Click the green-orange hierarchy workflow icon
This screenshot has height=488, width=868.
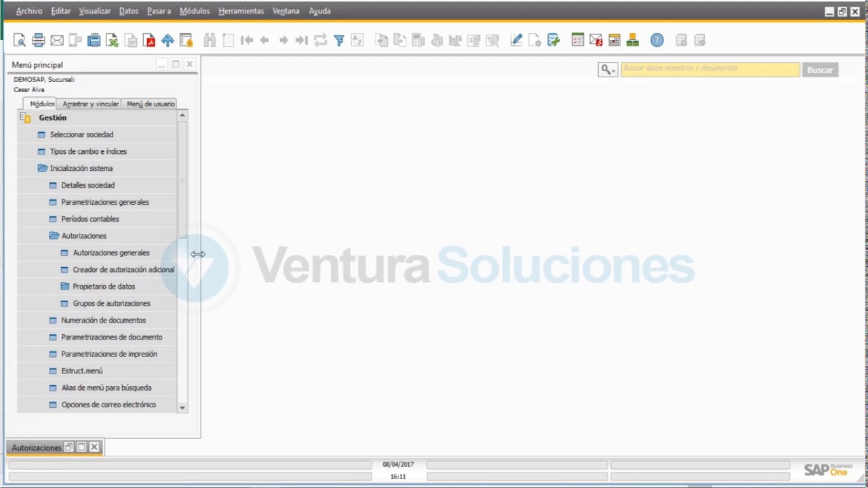(633, 41)
